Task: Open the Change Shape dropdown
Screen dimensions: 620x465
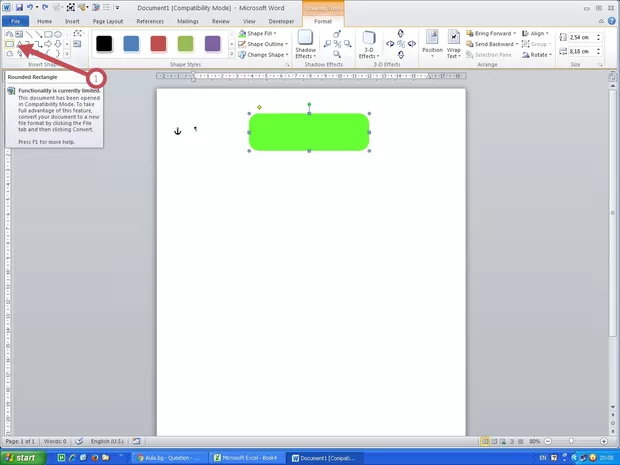Action: click(263, 55)
